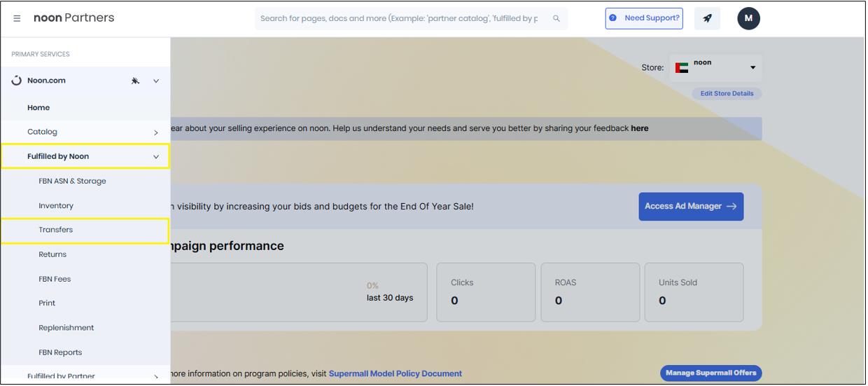Click the search magnifier icon
Image resolution: width=868 pixels, height=386 pixels.
pyautogui.click(x=556, y=18)
